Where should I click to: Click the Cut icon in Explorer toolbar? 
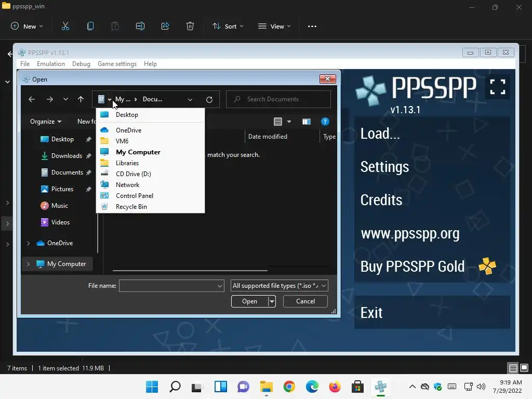pos(65,26)
